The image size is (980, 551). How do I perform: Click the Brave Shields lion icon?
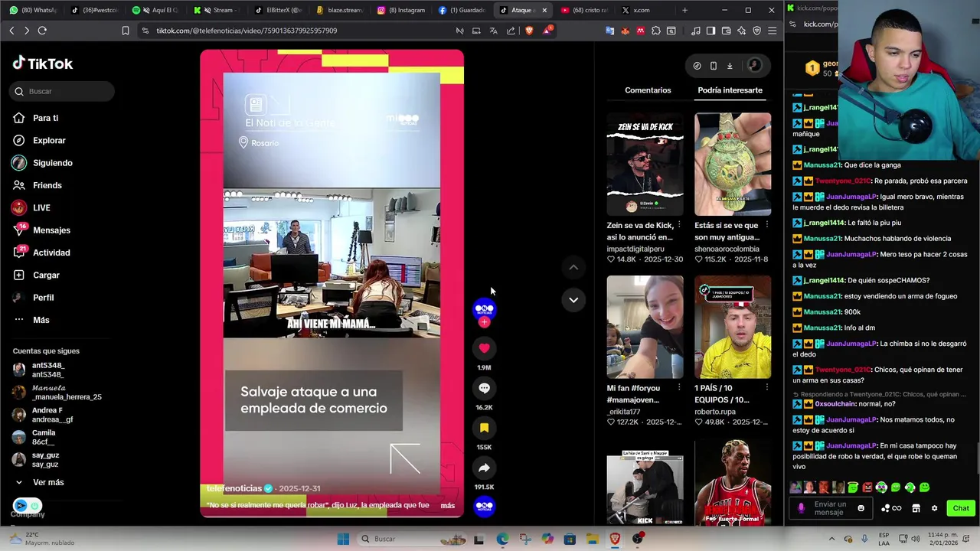point(528,31)
